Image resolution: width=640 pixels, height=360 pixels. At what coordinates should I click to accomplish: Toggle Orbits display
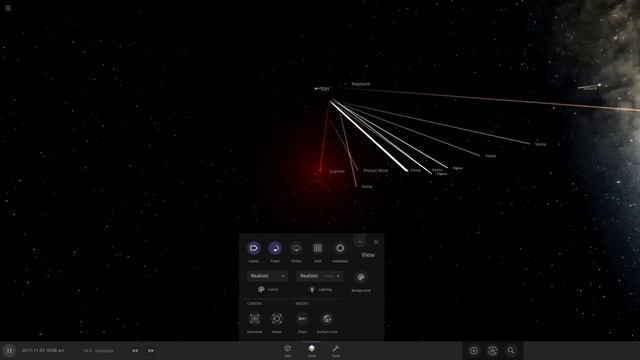tap(296, 248)
